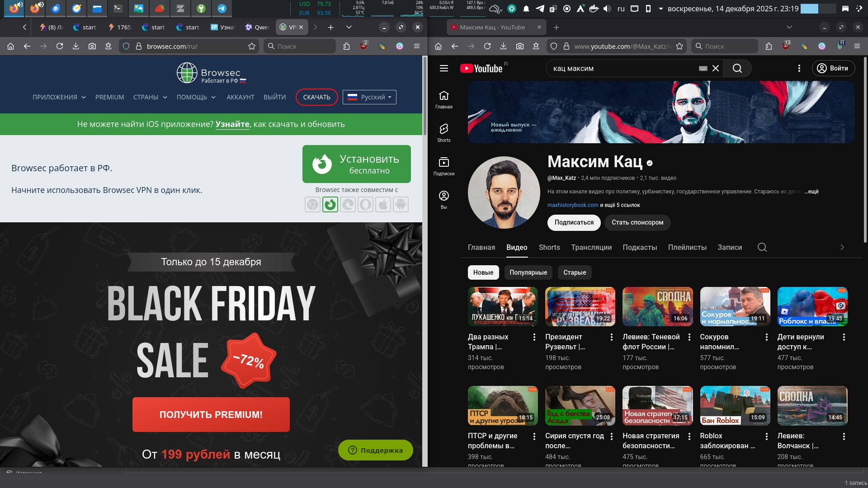The height and width of the screenshot is (488, 868).
Task: Click on-screen keyboard icon in YouTube search
Action: tap(703, 68)
